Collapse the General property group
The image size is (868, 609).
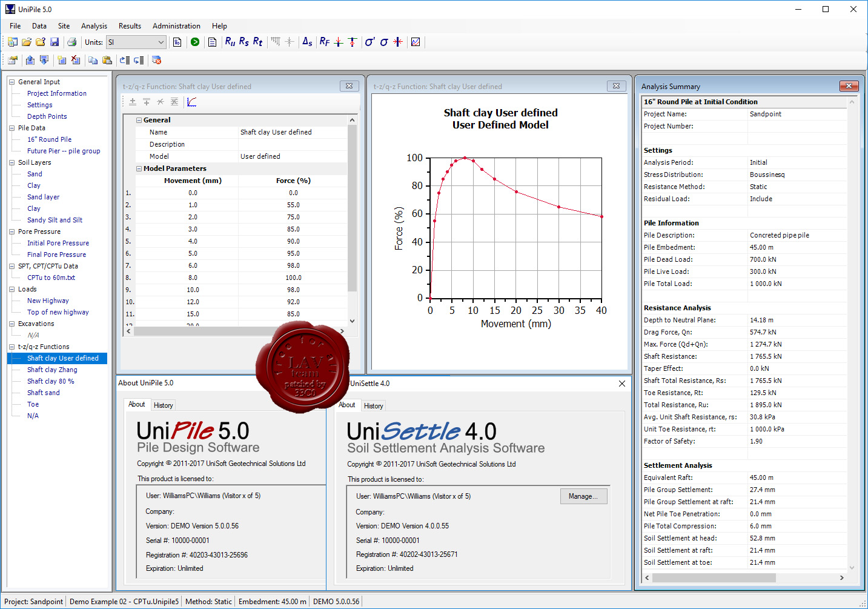pos(139,120)
